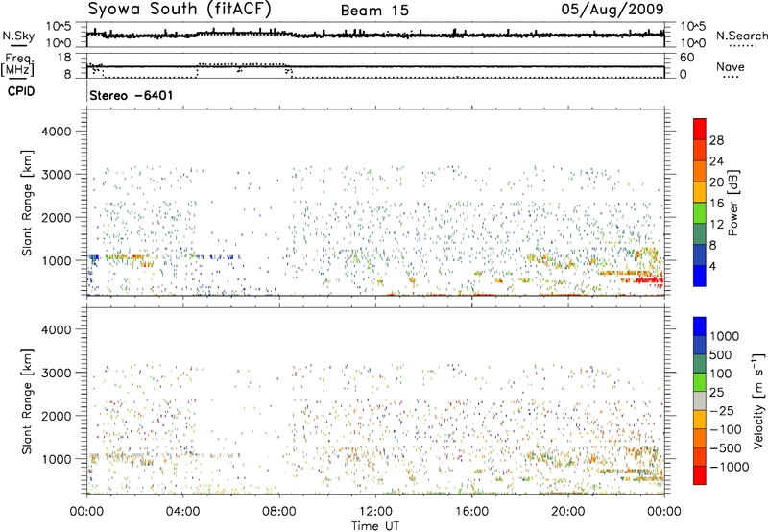Select the '12:00' time axis label

coord(375,512)
